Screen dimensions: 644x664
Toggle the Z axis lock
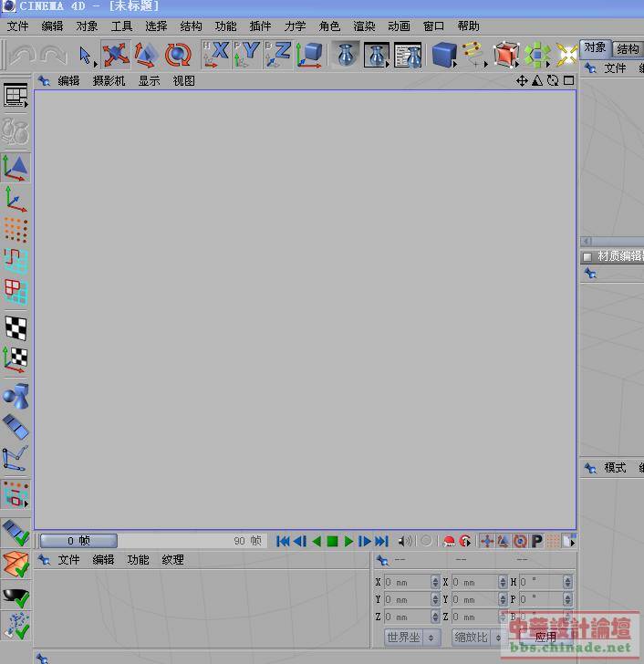click(x=278, y=55)
